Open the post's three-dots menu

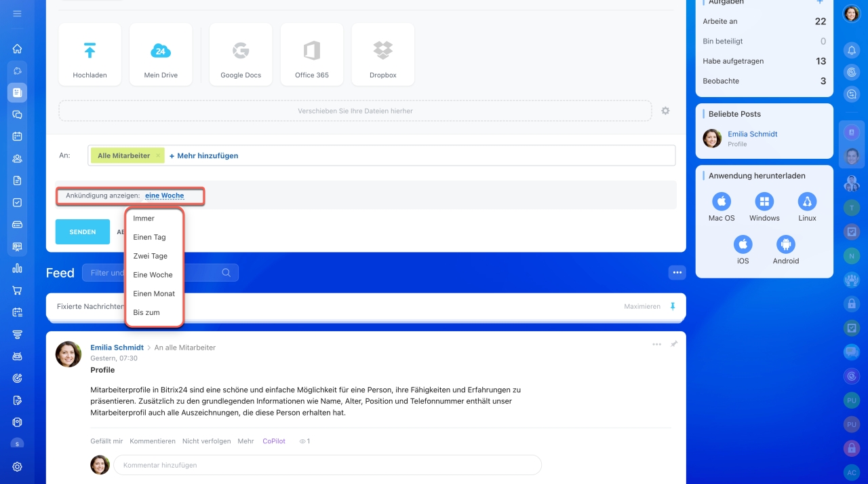pos(656,344)
